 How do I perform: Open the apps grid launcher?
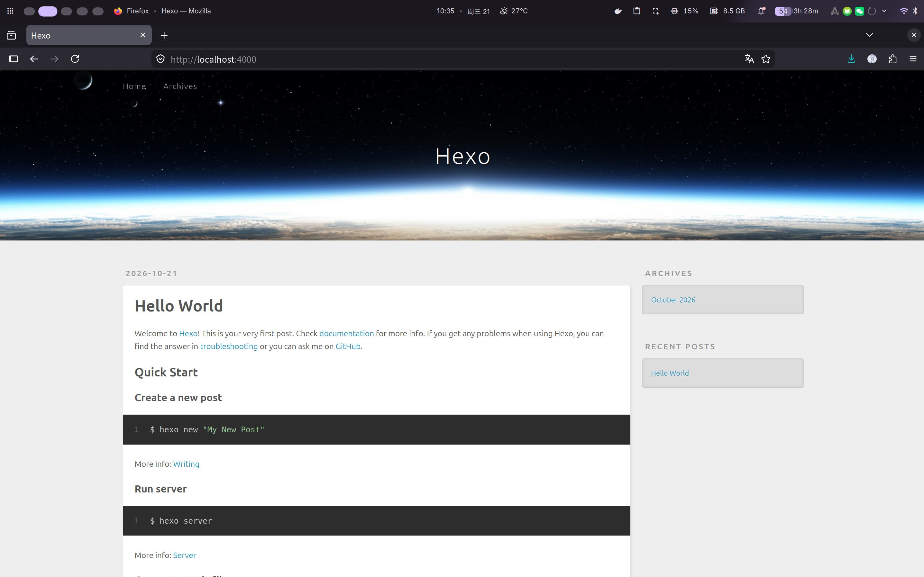pyautogui.click(x=10, y=11)
